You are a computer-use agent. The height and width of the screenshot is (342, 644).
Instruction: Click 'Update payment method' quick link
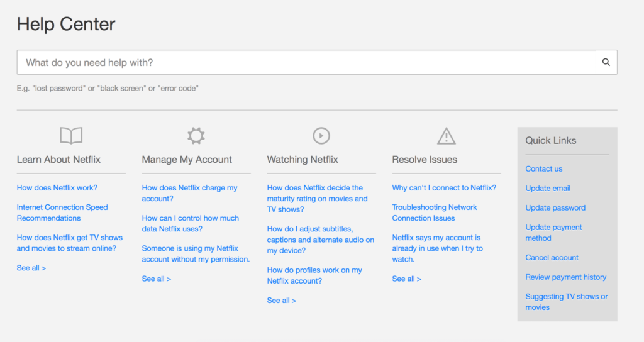553,233
